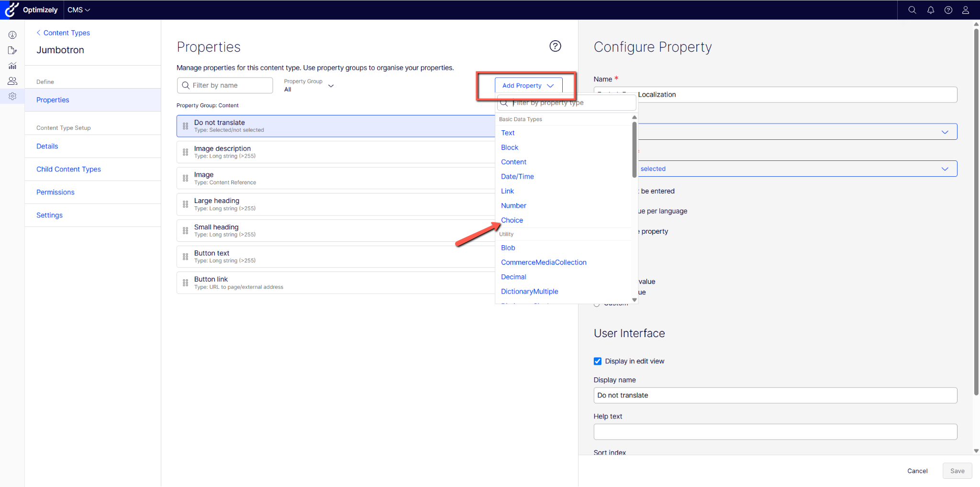Viewport: 980px width, 487px height.
Task: Click the property type list scrollbar down arrow
Action: pyautogui.click(x=635, y=300)
